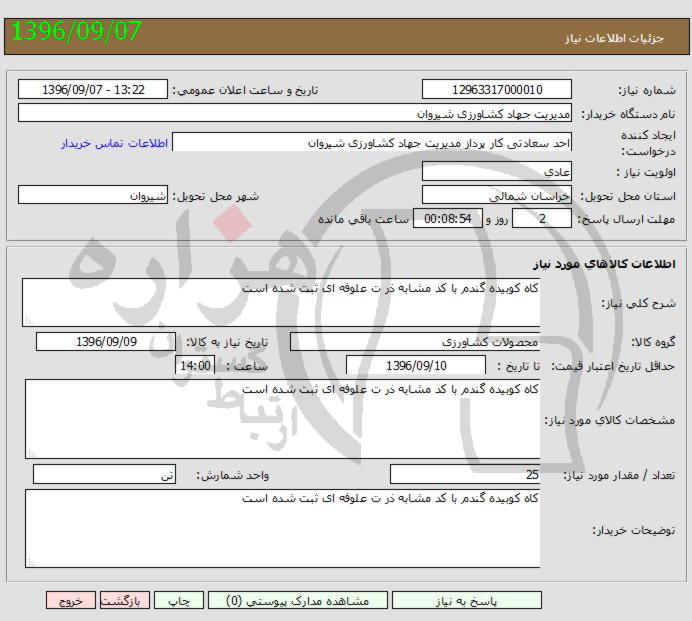Viewport: 692px width, 621px height.
Task: Select the گروه کالا field
Action: 415,342
